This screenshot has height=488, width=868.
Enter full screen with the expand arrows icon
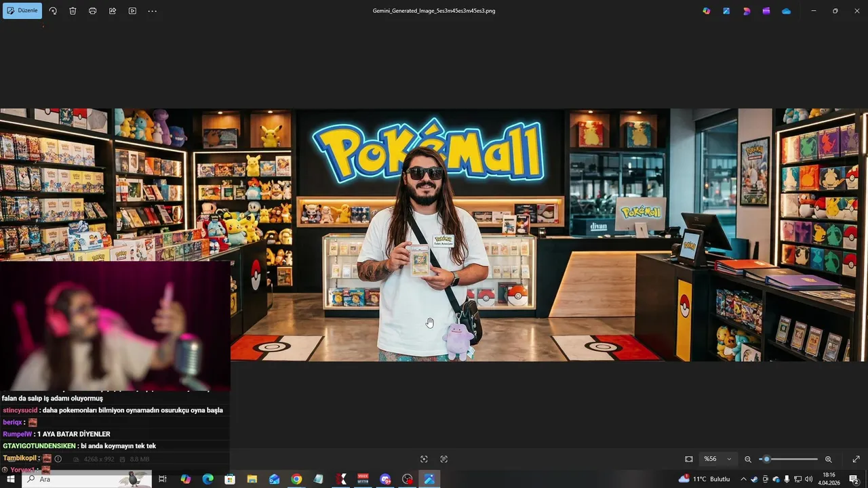tap(856, 459)
